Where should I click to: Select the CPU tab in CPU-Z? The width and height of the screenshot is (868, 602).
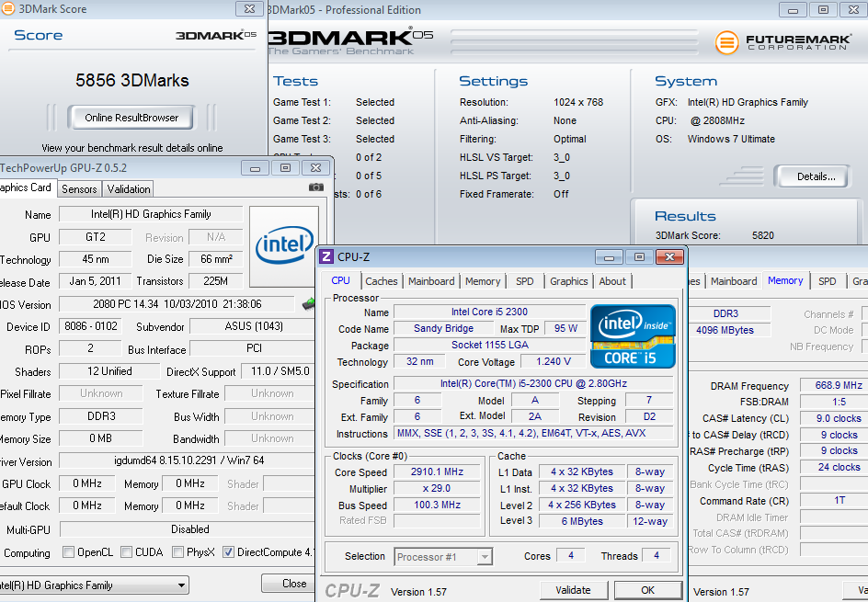340,280
